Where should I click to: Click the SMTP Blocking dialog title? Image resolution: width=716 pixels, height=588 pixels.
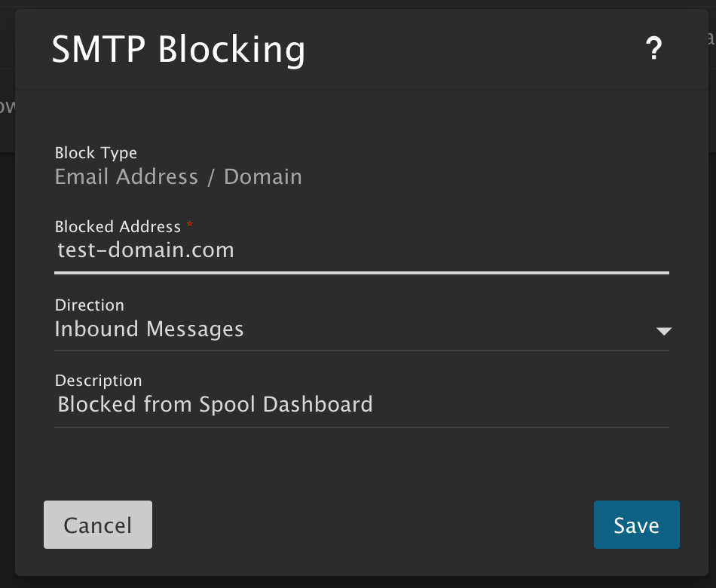(x=179, y=50)
